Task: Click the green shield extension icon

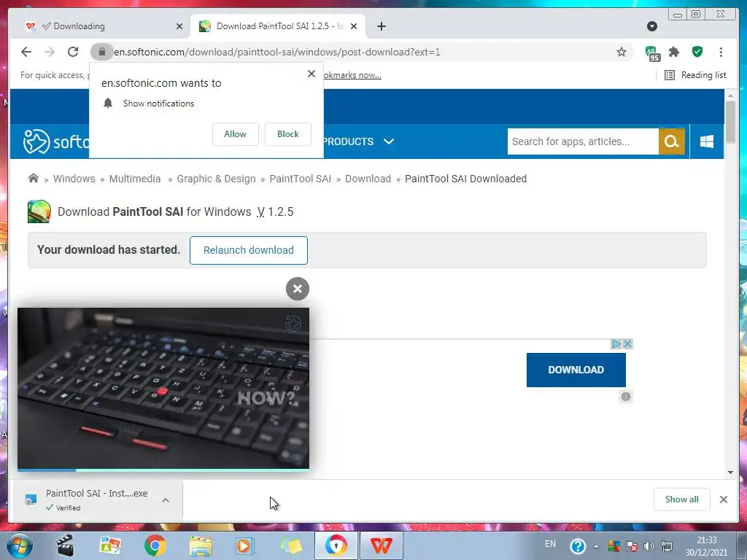Action: [697, 52]
